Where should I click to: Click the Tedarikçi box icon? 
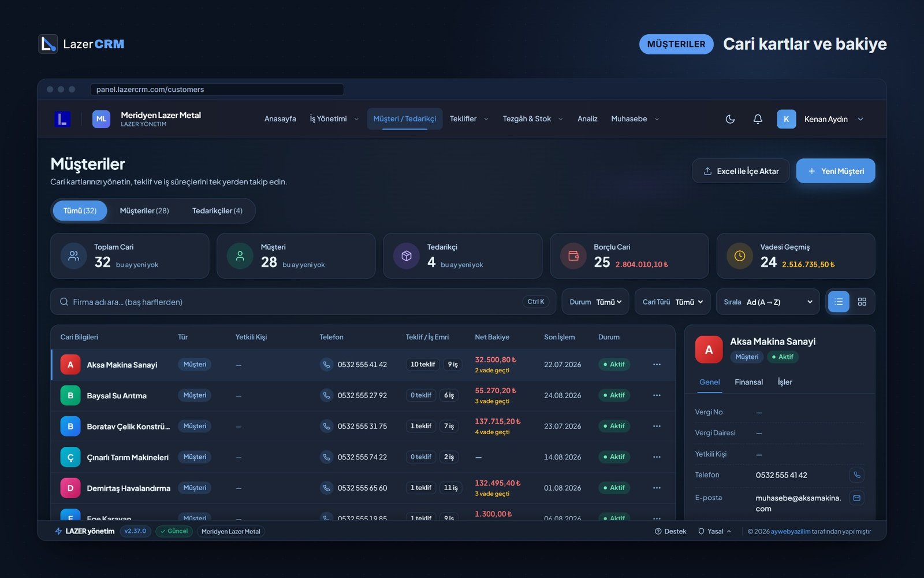[407, 256]
